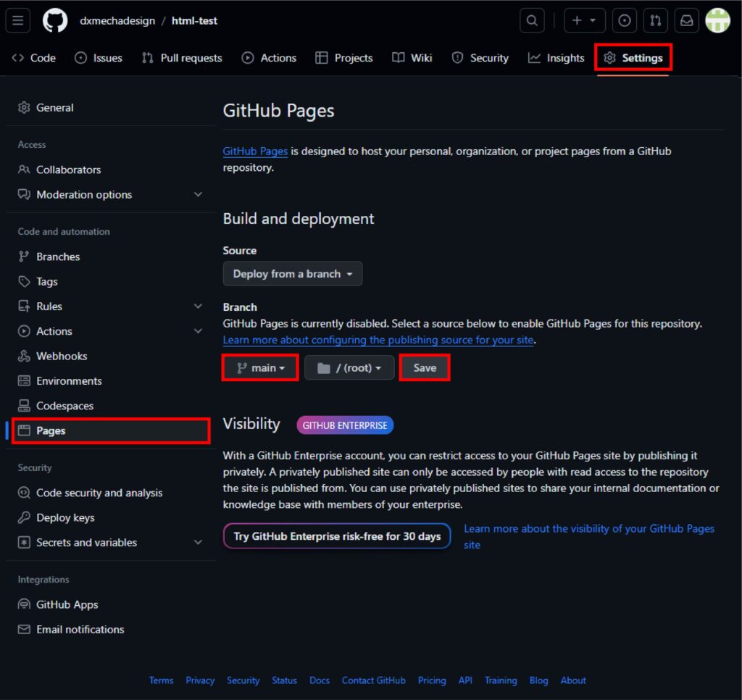Open the search magnifier in header

pos(532,21)
